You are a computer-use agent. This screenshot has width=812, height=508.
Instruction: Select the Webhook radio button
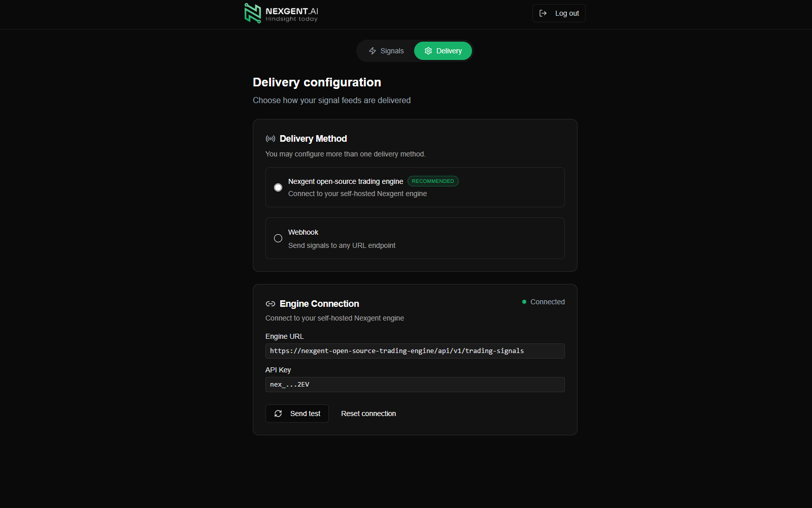[278, 238]
